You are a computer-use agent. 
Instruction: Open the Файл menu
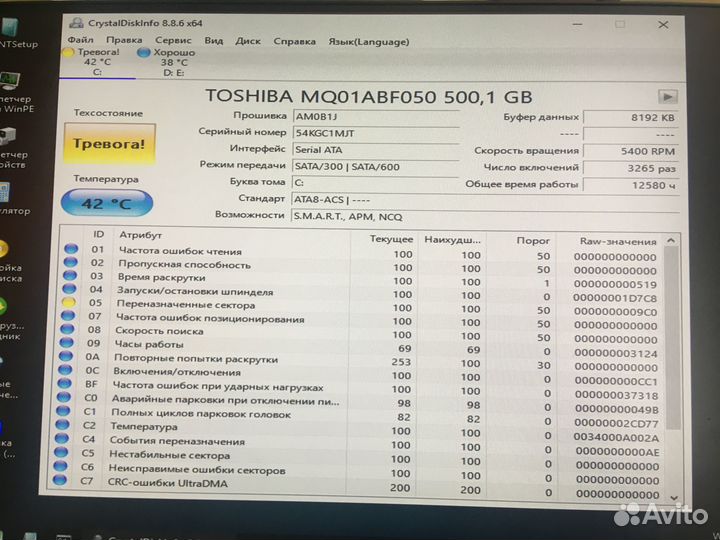[80, 40]
